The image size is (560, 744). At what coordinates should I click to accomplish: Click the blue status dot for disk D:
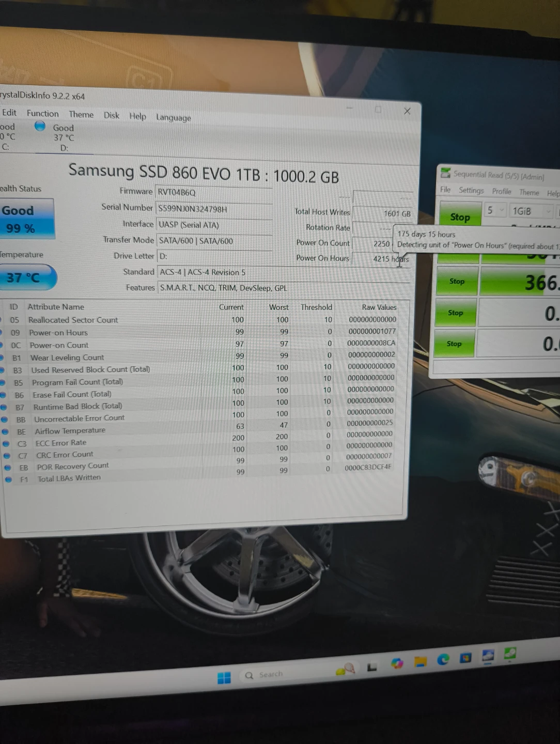click(40, 126)
